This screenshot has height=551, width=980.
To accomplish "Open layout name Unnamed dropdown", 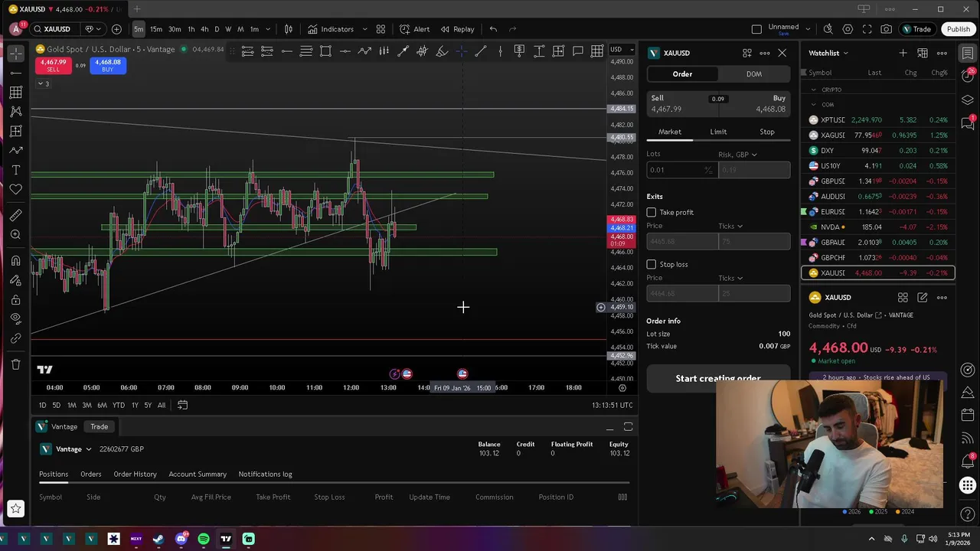I will [808, 29].
